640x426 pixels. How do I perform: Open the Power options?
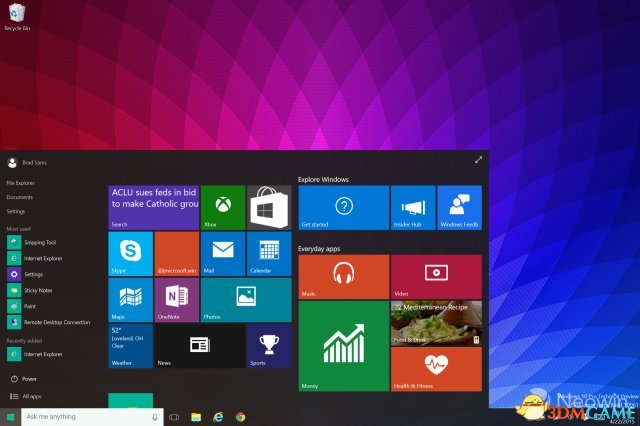[24, 379]
